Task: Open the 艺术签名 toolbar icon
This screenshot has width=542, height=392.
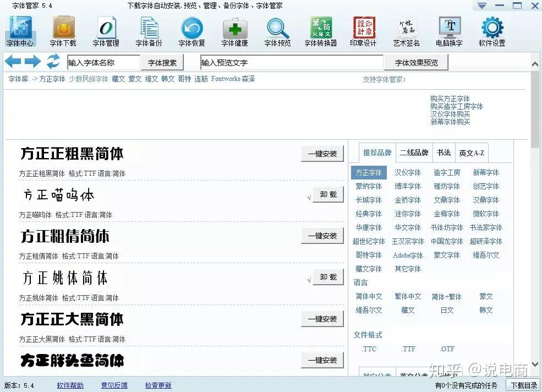Action: 406,31
